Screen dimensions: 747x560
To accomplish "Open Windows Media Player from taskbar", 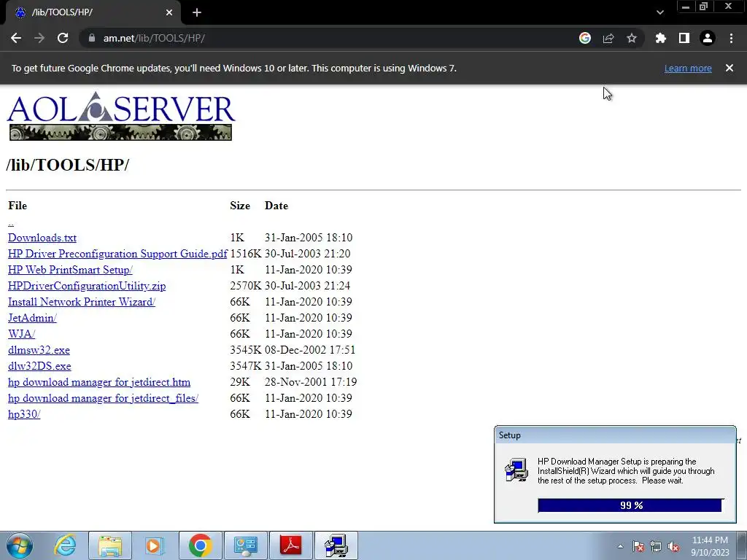I will point(155,545).
